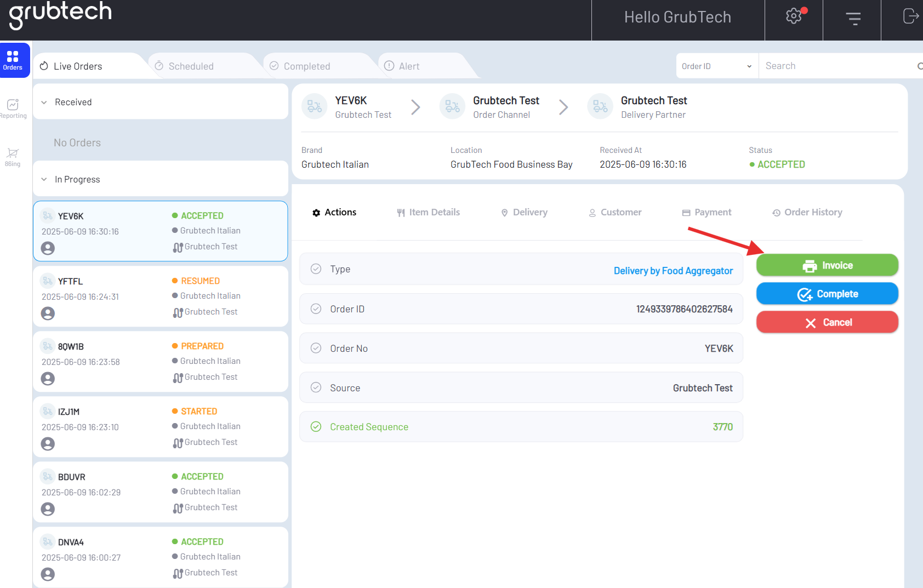This screenshot has width=923, height=588.
Task: Click Created Sequence value 3770
Action: pyautogui.click(x=722, y=427)
